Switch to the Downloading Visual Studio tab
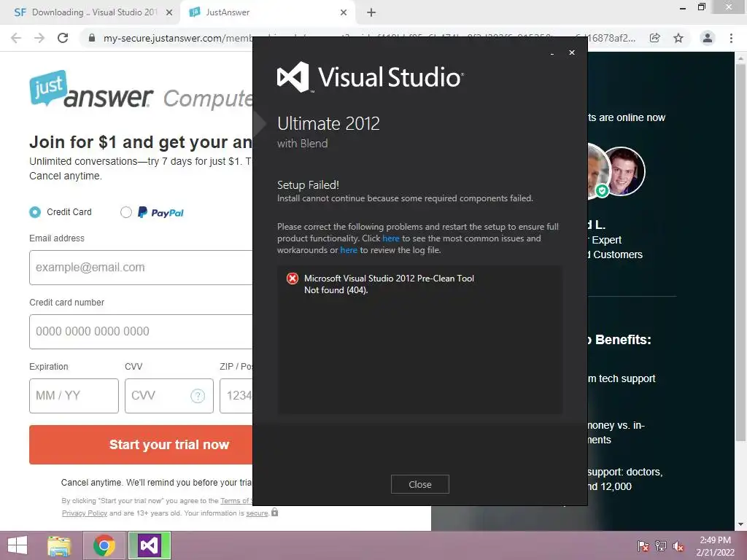 [90, 12]
